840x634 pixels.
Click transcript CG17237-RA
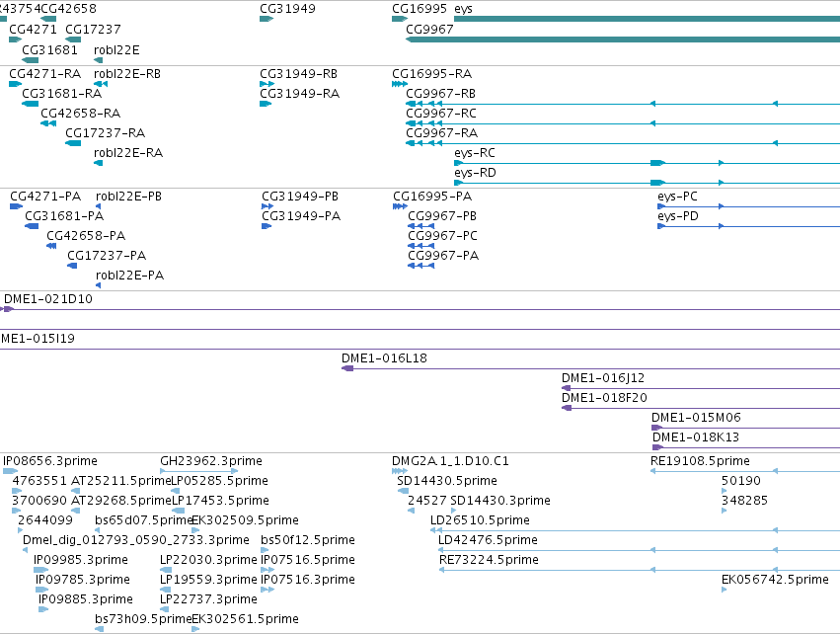pos(105,133)
